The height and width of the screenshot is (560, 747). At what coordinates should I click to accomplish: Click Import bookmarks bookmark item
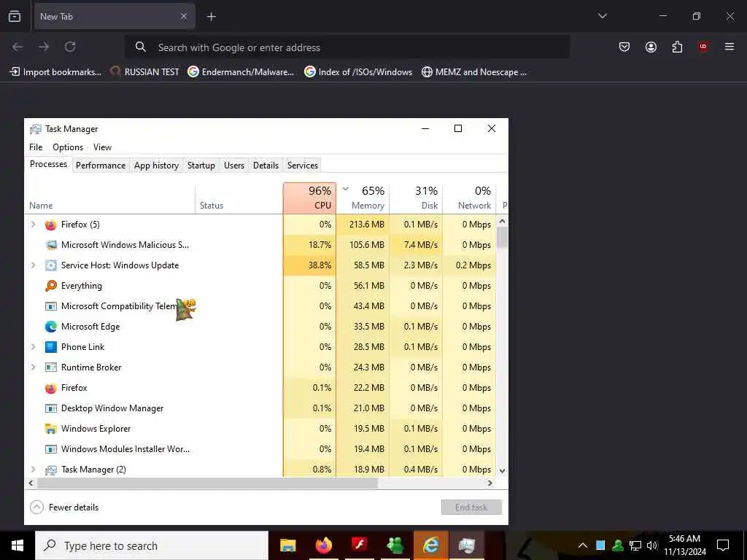coord(55,72)
